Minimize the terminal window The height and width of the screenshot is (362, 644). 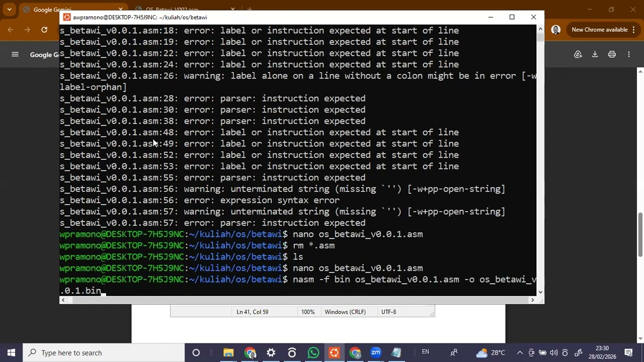click(x=491, y=17)
